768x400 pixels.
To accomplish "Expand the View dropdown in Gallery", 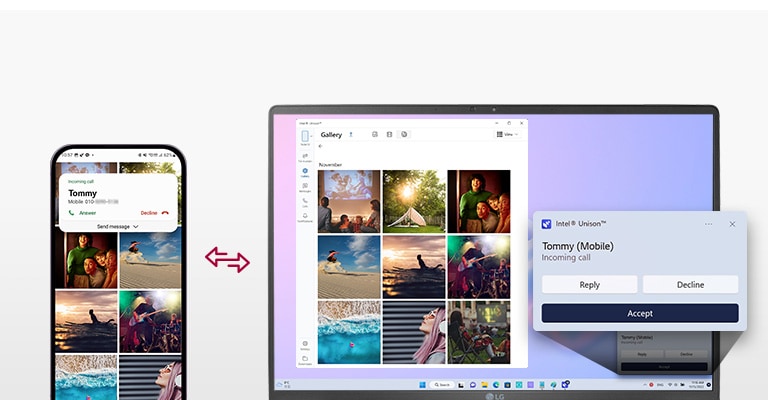I will 507,134.
